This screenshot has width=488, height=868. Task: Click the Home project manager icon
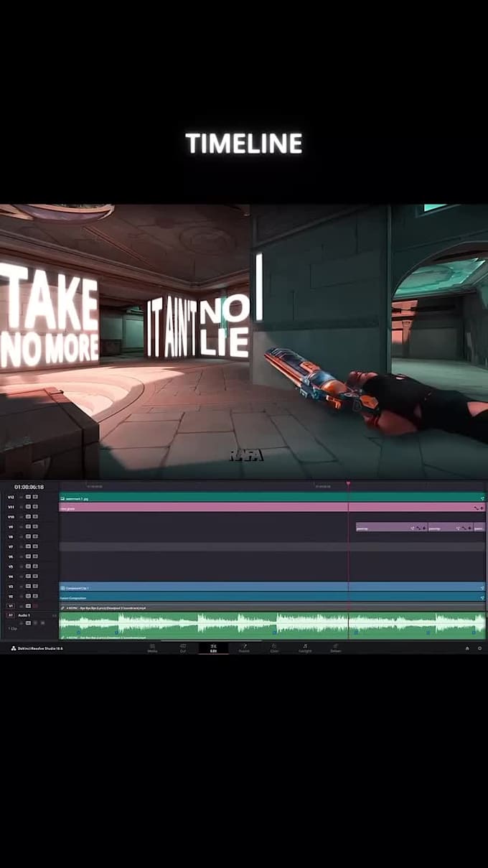click(467, 648)
